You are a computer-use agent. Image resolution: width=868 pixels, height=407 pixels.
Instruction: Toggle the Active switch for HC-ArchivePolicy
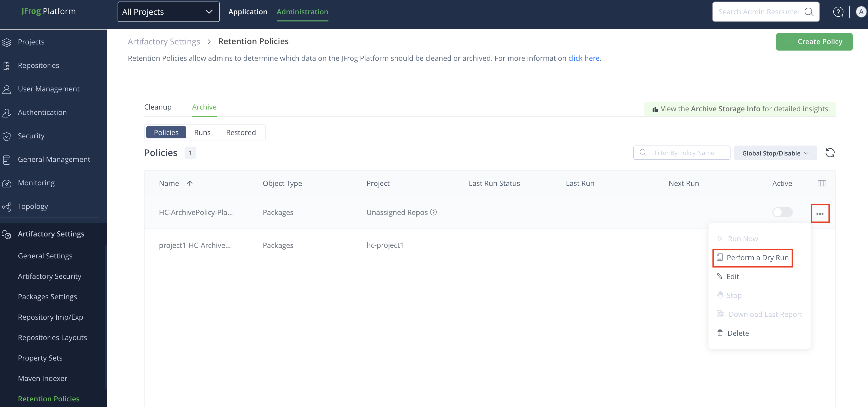click(782, 212)
